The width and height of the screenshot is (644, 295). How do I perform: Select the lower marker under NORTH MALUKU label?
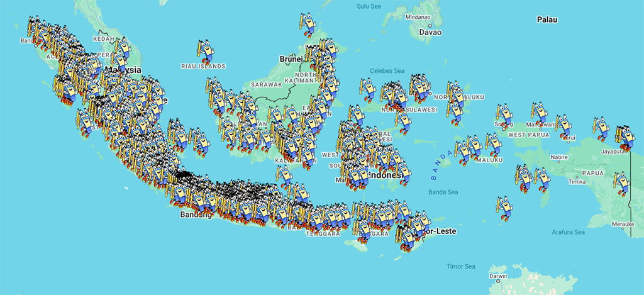[x=455, y=112]
